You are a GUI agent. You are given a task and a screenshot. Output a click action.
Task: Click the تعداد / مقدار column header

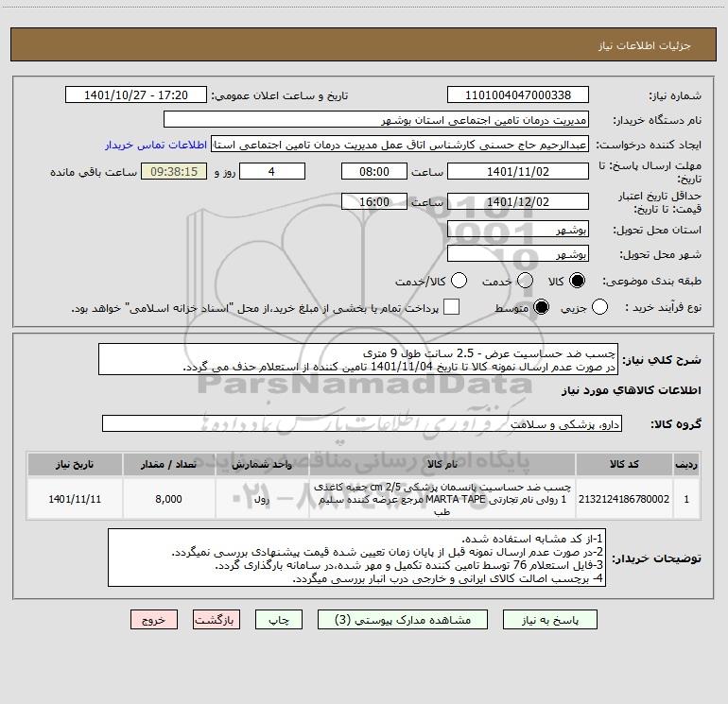[169, 465]
